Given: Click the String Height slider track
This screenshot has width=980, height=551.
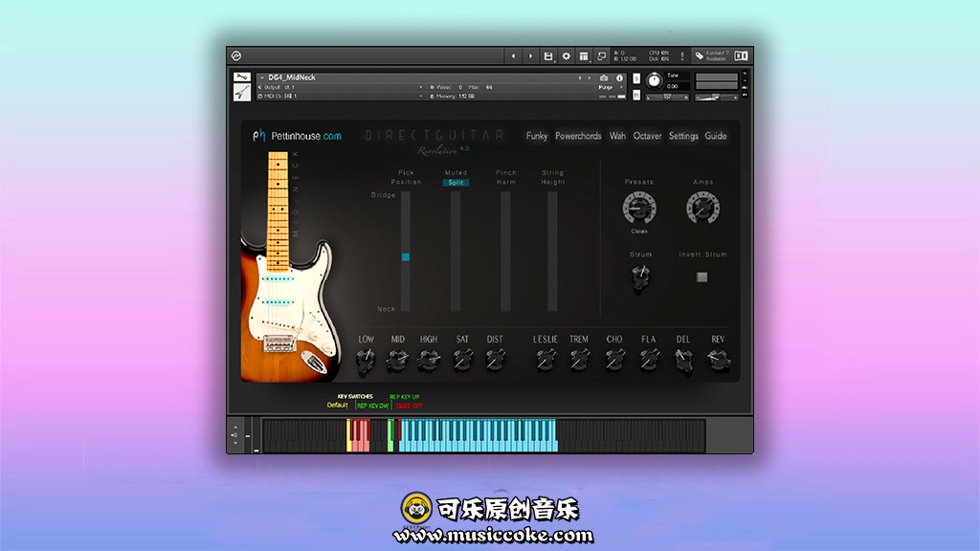Looking at the screenshot, I should click(x=552, y=252).
